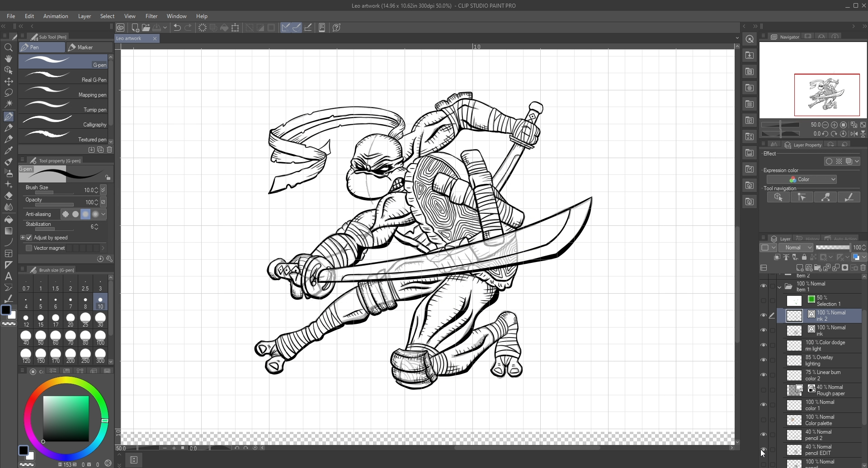868x468 pixels.
Task: Click the Undo arrow in command bar
Action: [x=177, y=28]
